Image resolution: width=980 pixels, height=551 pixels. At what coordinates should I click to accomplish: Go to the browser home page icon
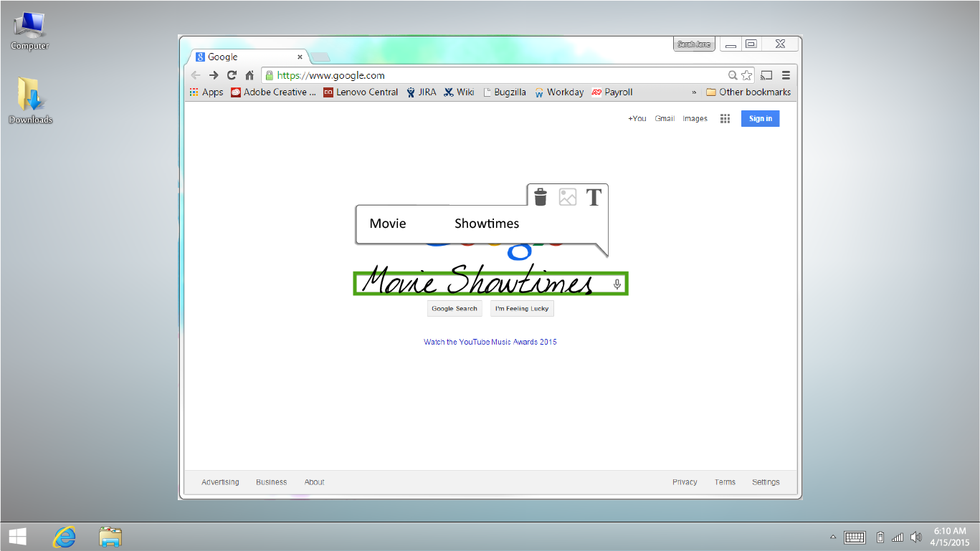(249, 75)
